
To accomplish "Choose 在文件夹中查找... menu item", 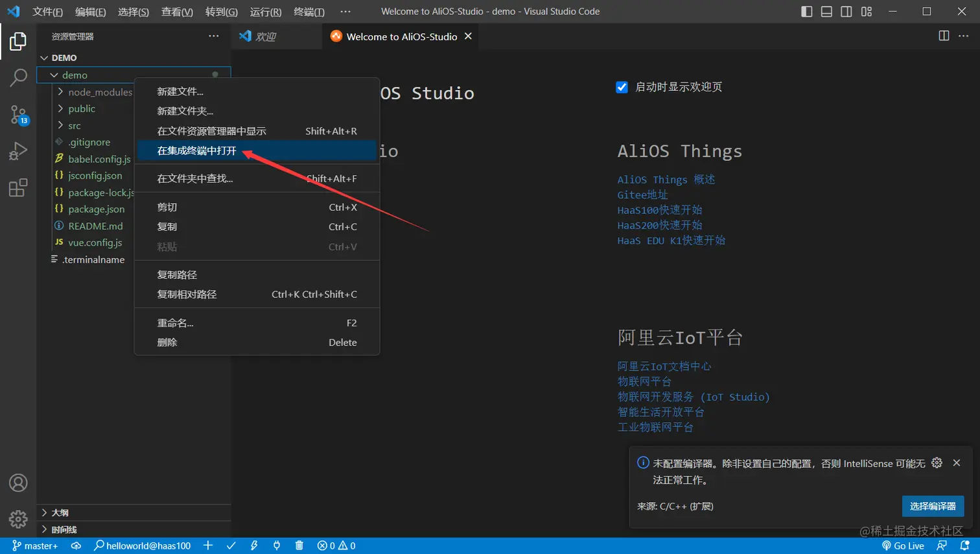I will pyautogui.click(x=257, y=178).
